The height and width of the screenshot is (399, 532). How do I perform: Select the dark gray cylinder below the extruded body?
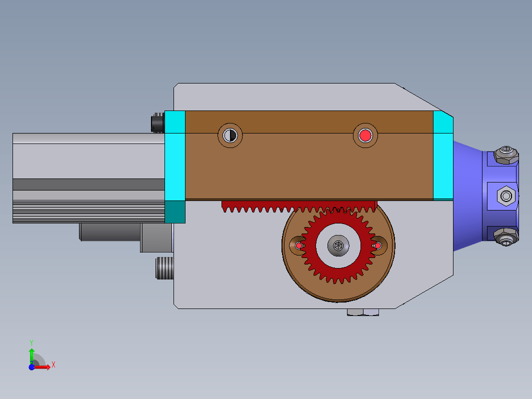110,232
